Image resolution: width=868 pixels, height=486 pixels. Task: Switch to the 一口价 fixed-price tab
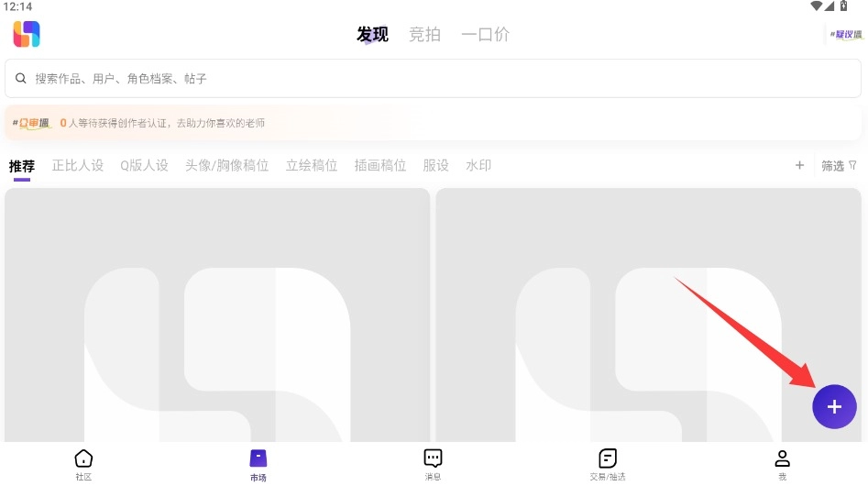pyautogui.click(x=485, y=35)
